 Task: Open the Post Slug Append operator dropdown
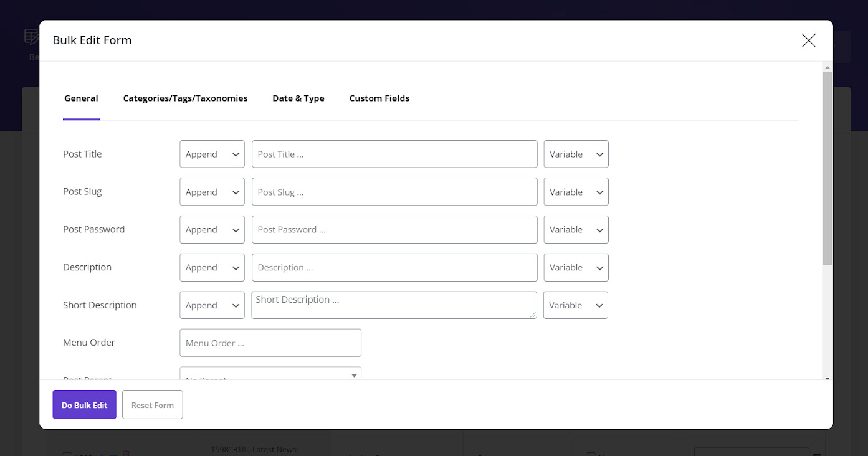coord(212,192)
